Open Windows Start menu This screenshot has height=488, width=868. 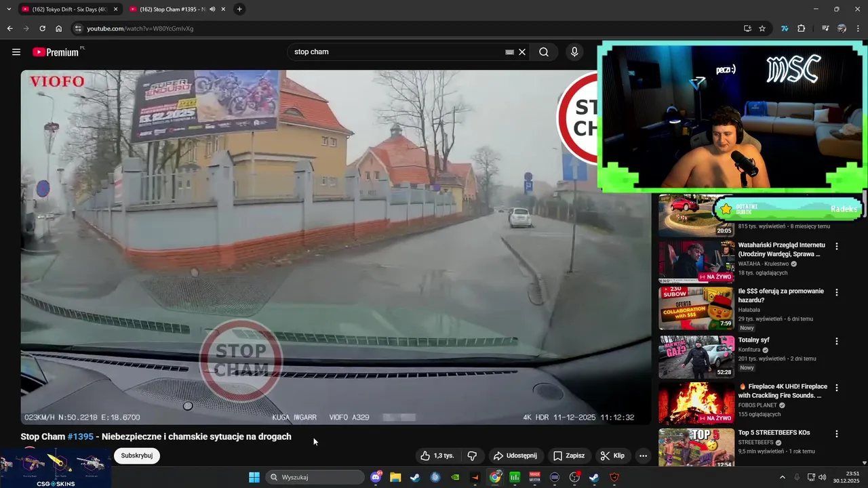(x=254, y=477)
